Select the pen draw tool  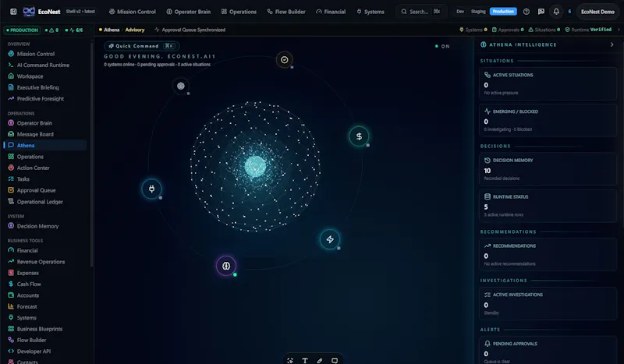click(320, 360)
